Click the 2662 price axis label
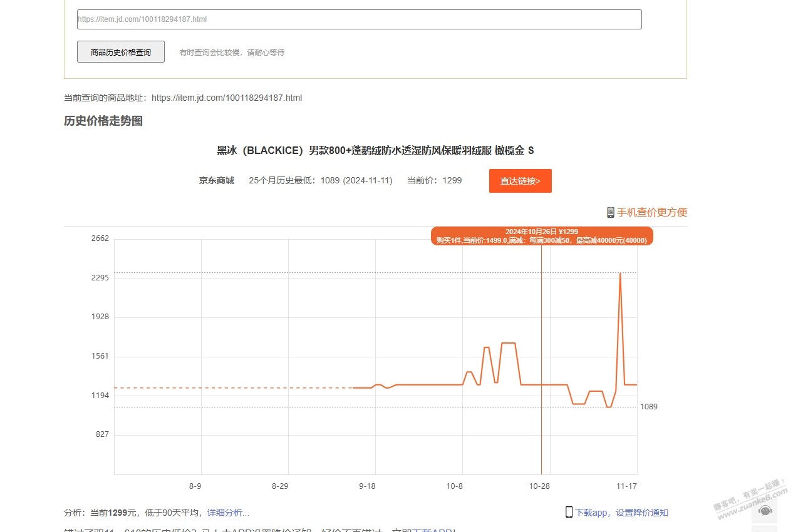 (100, 238)
